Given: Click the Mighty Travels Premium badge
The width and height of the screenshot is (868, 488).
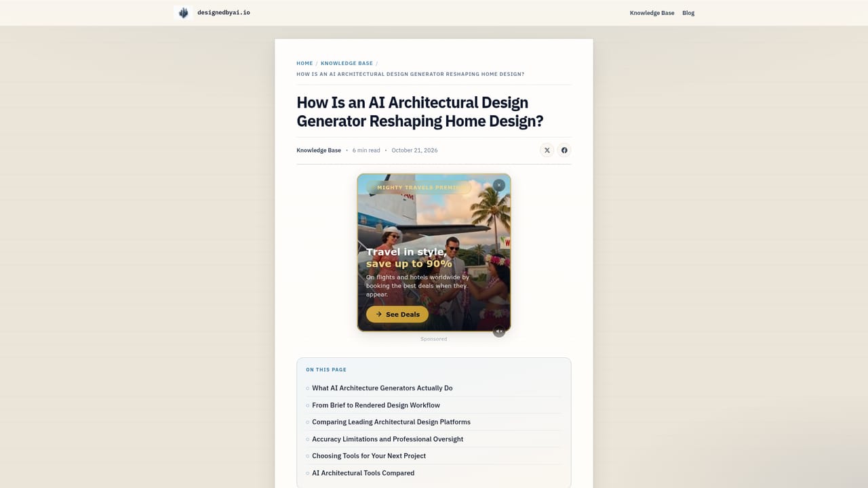Looking at the screenshot, I should 418,188.
